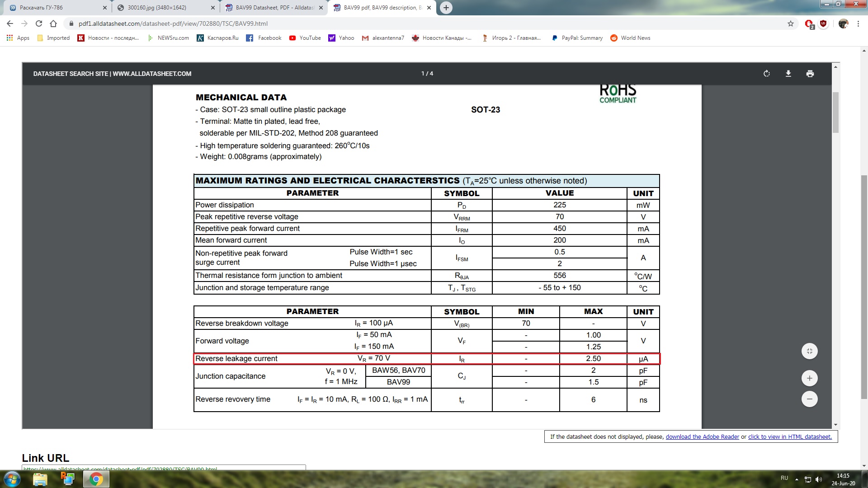Click the SOT-23 package label
The width and height of the screenshot is (868, 488).
click(x=486, y=110)
